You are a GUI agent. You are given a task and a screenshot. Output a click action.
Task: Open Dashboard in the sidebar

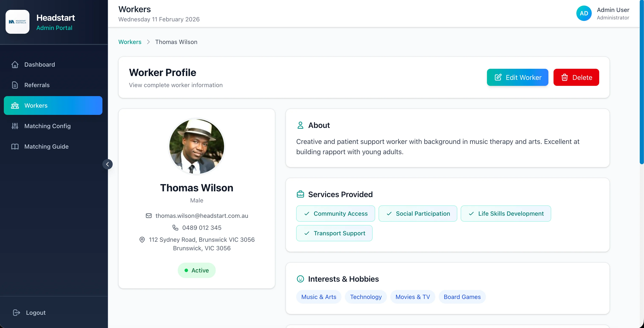[x=53, y=64]
